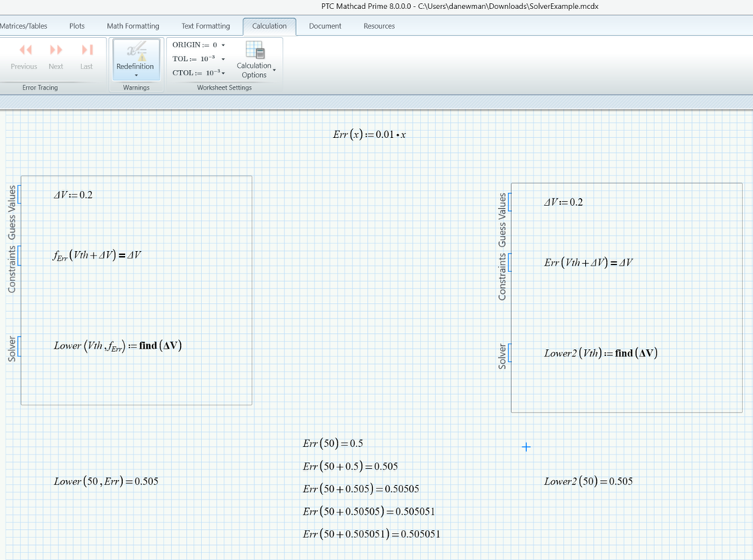Click the Previous error tracing icon
This screenshot has height=560, width=753.
click(x=25, y=51)
